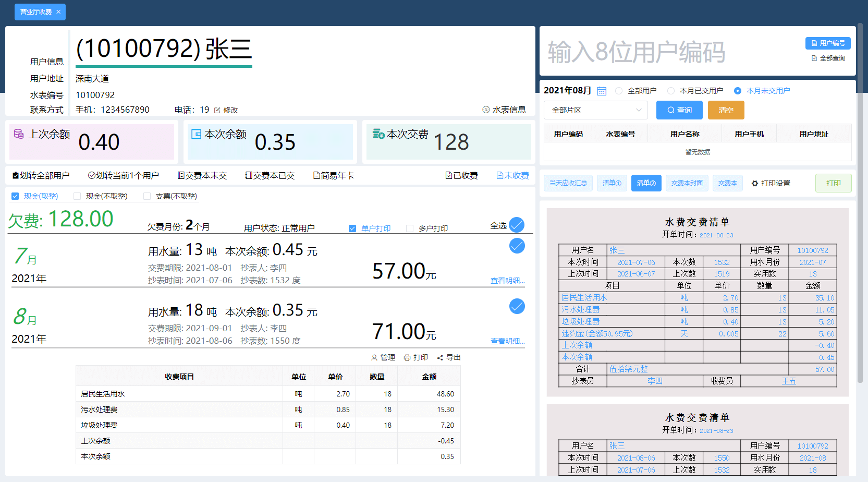Open the calendar next to 2021年08月
The height and width of the screenshot is (482, 868).
tap(601, 90)
